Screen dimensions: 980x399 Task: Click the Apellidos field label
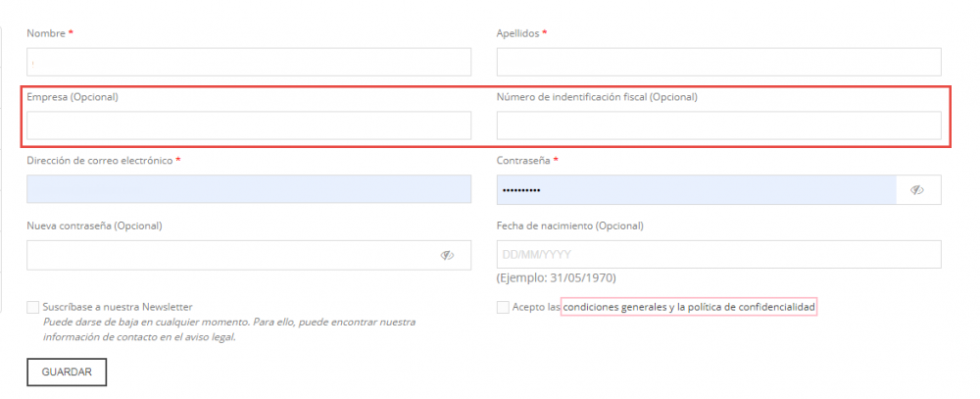[519, 33]
